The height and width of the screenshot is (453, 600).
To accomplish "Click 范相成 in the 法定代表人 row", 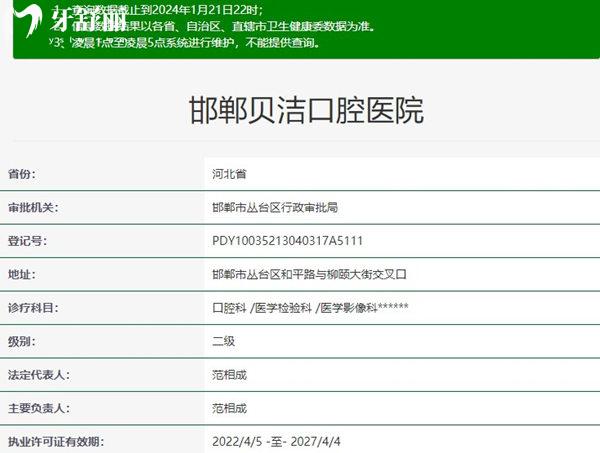I will [229, 375].
